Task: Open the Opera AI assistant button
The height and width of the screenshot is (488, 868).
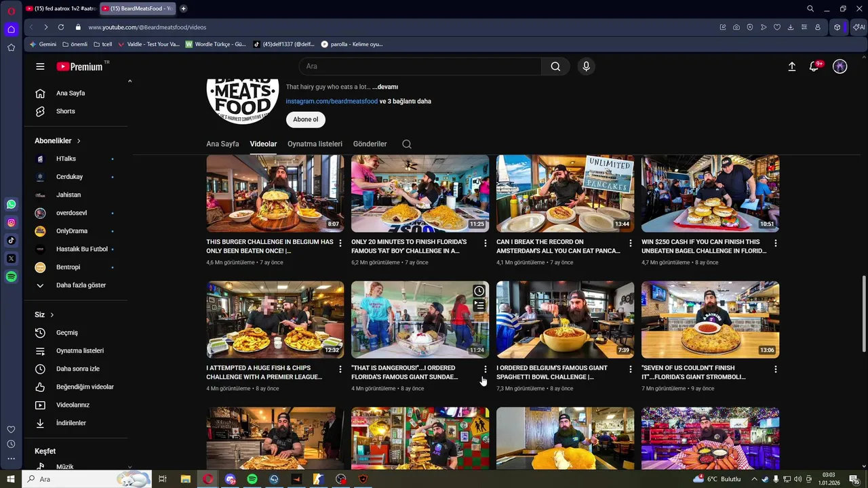Action: click(859, 27)
